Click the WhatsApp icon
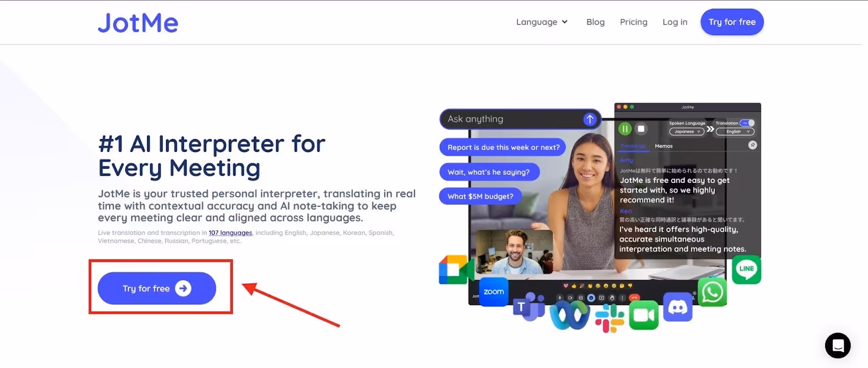 712,292
